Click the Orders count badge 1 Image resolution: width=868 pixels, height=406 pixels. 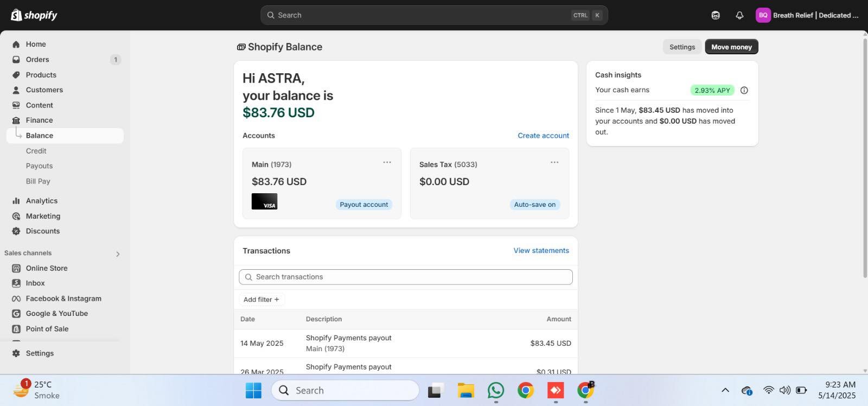pos(116,60)
